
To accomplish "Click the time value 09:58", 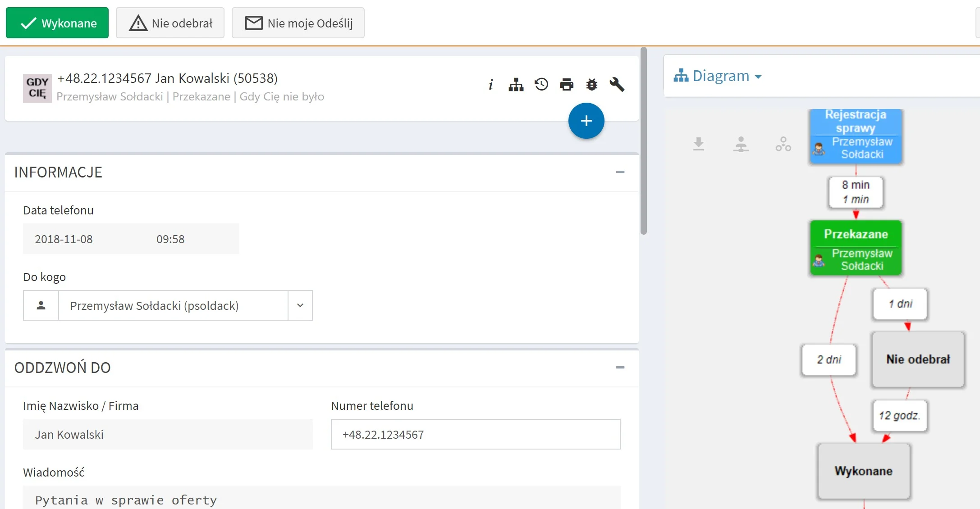I will tap(170, 239).
